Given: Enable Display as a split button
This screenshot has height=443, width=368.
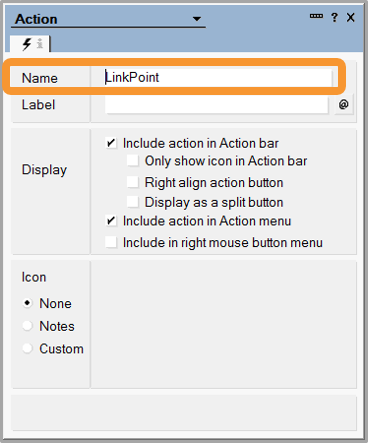Looking at the screenshot, I should click(133, 202).
